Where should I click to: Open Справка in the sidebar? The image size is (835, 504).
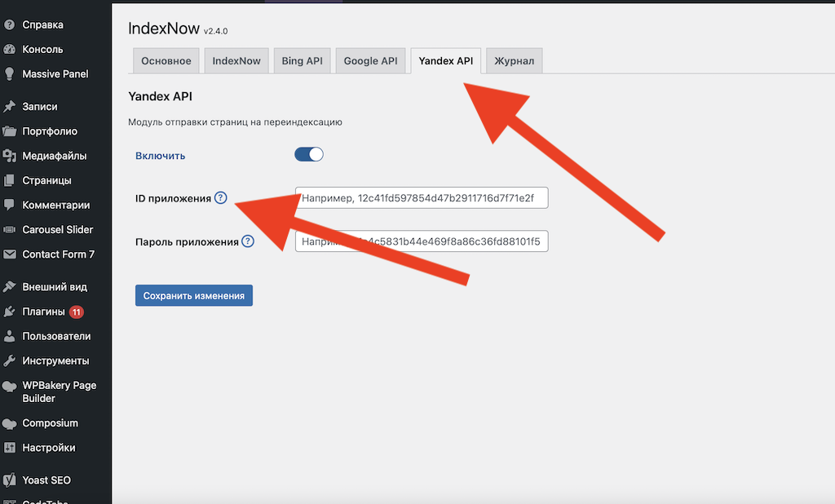(42, 24)
